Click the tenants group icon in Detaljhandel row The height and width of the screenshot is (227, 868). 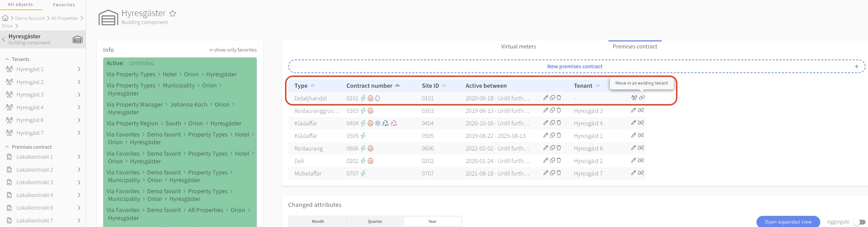(634, 98)
